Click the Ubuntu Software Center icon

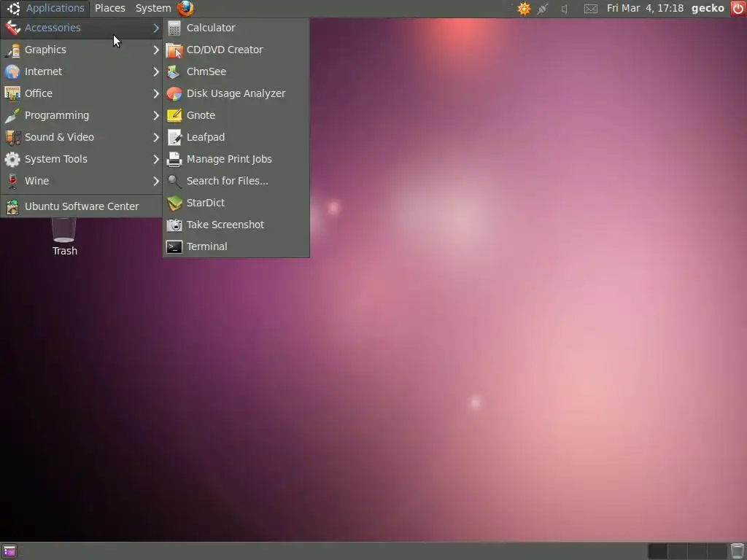point(12,206)
